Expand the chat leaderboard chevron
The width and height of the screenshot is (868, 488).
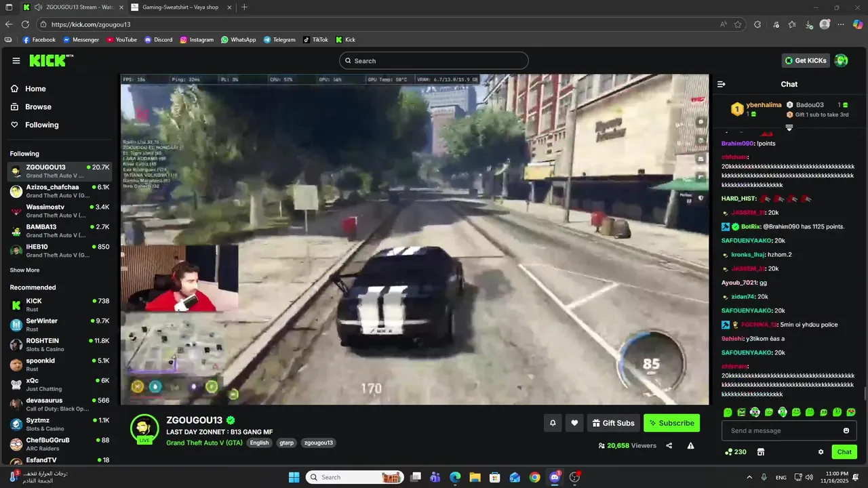(x=789, y=127)
